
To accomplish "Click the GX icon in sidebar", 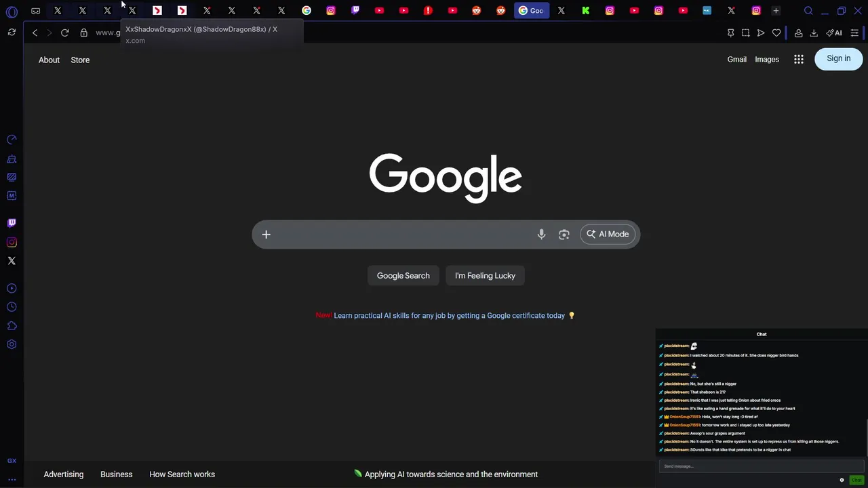I will 12,461.
